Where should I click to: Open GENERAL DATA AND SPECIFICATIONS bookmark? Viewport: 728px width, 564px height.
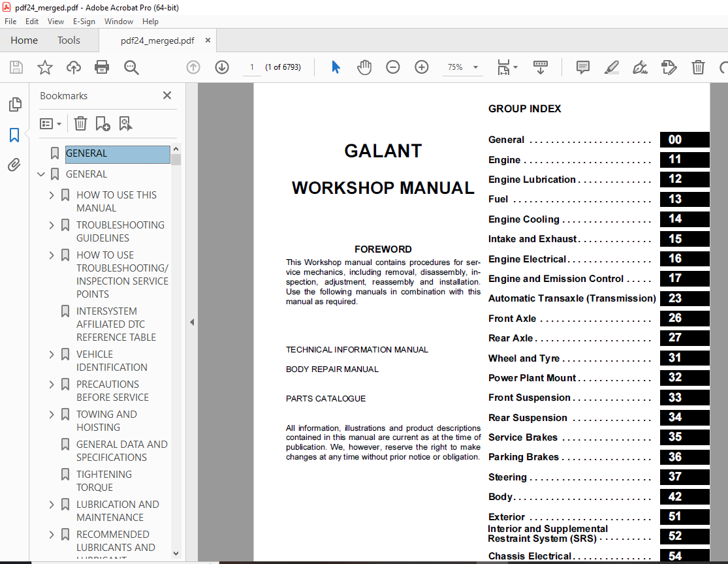coord(121,450)
